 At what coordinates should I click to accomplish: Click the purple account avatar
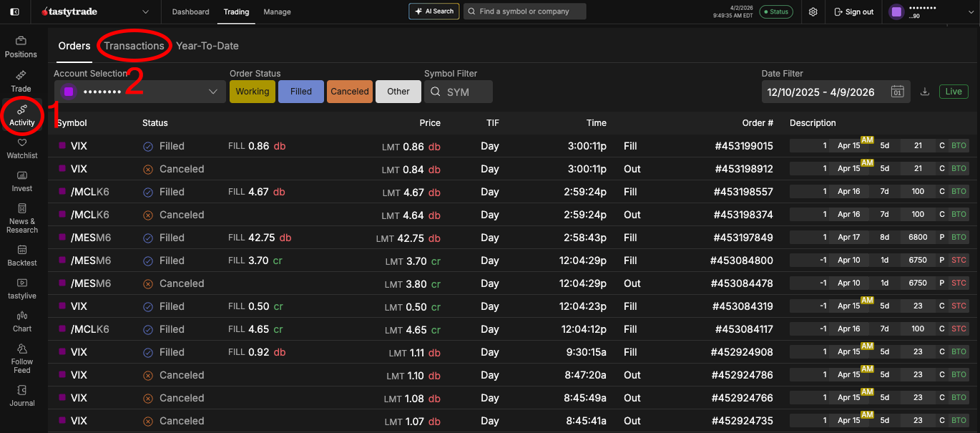pos(896,11)
